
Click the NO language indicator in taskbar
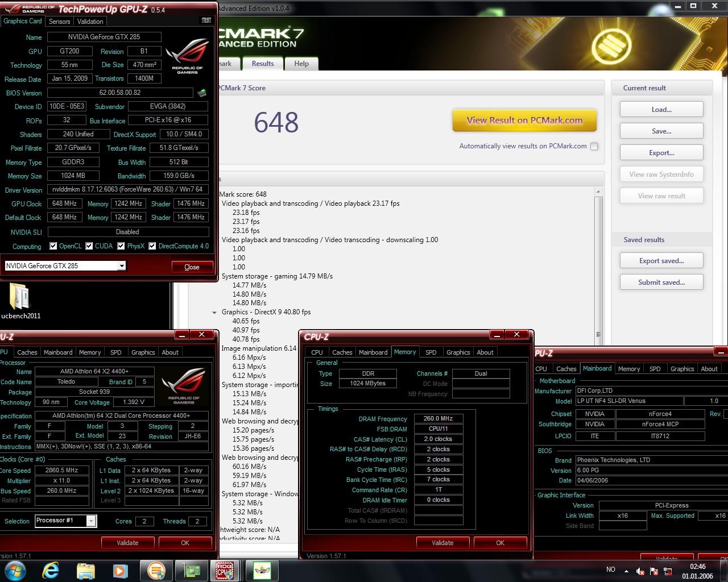611,569
